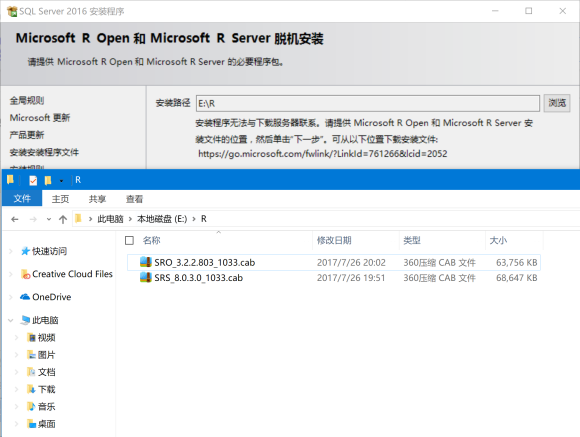Expand the 音乐 folder node
This screenshot has width=580, height=437.
click(x=17, y=407)
